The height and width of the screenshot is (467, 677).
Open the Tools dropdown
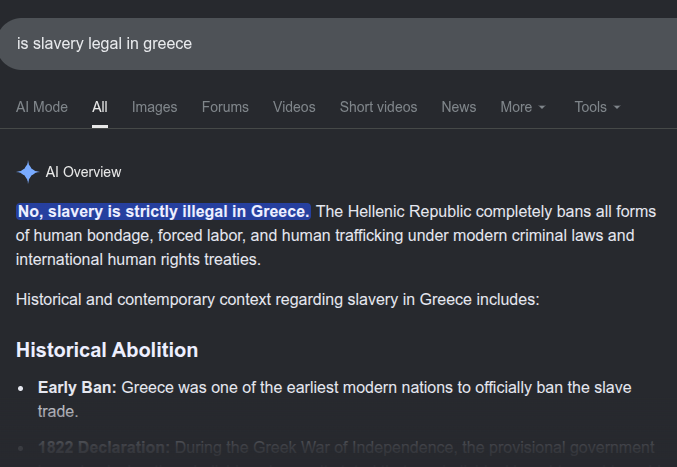(597, 107)
